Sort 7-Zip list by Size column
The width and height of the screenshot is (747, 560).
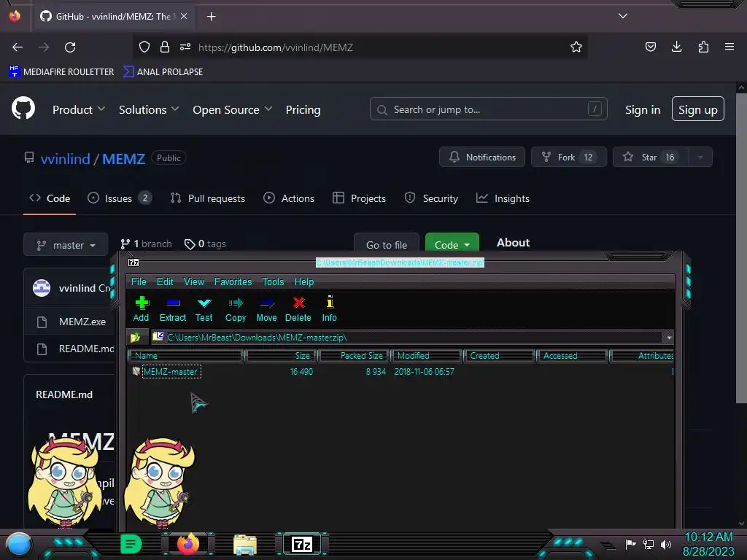tap(281, 356)
